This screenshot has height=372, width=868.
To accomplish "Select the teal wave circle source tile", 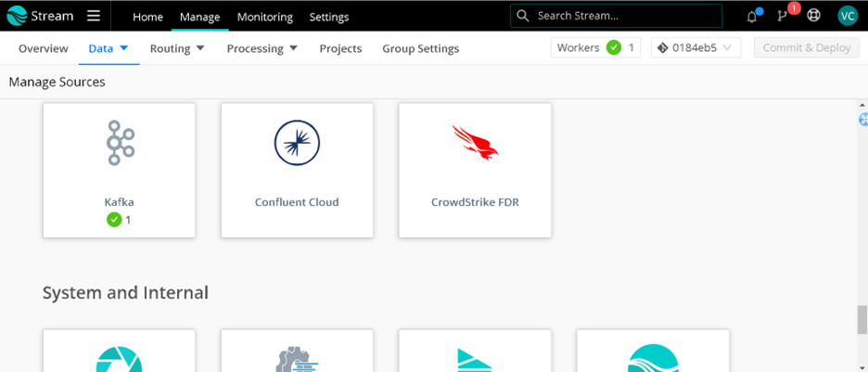I will point(653,351).
